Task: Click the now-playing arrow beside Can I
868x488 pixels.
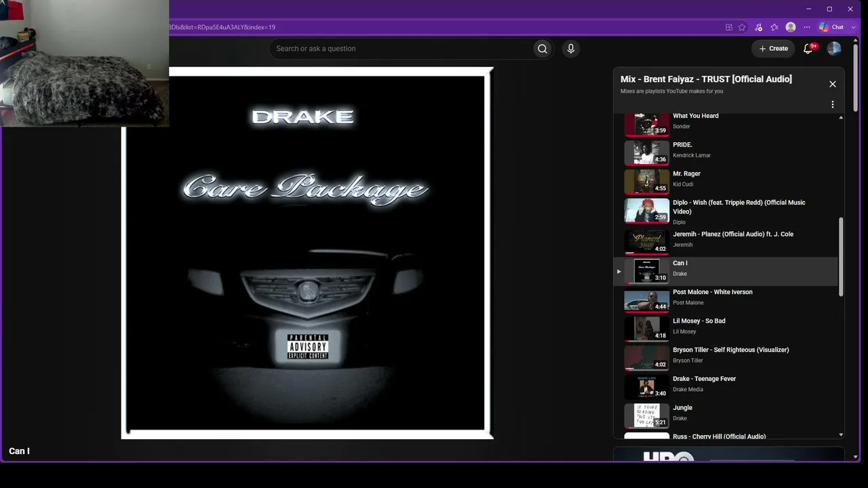Action: [618, 272]
